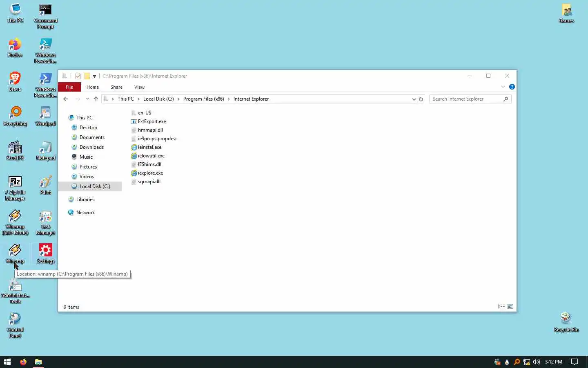Switch to the View ribbon tab
This screenshot has height=368, width=588.
(x=139, y=87)
